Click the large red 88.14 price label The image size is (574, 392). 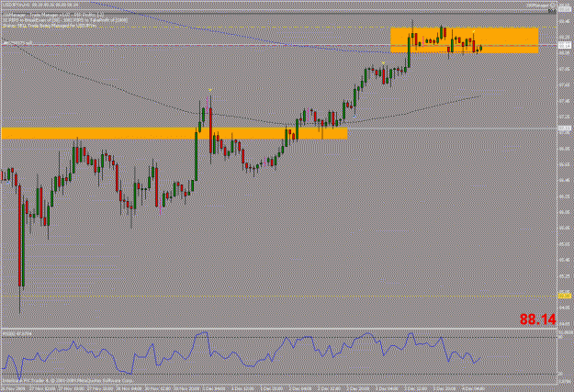click(538, 319)
